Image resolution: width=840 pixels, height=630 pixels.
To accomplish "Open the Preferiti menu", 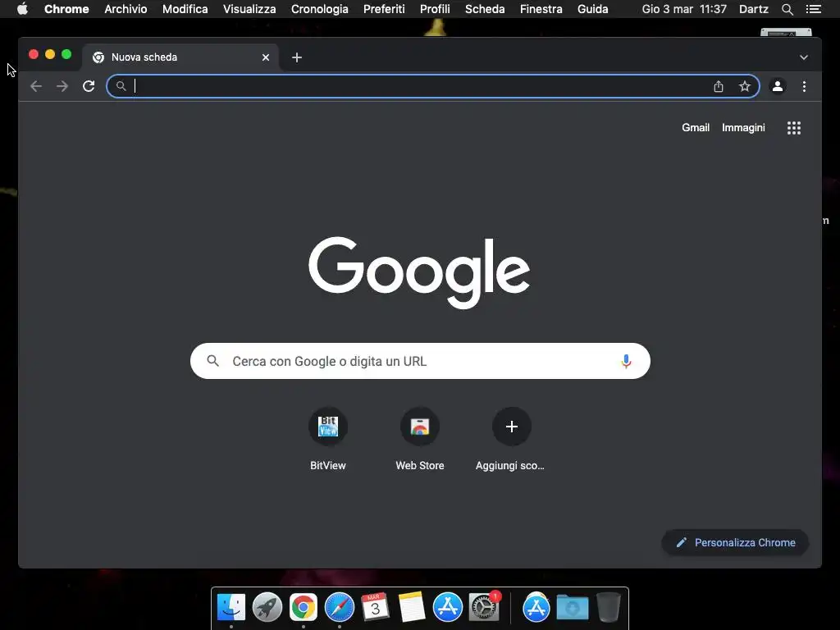I will [384, 9].
